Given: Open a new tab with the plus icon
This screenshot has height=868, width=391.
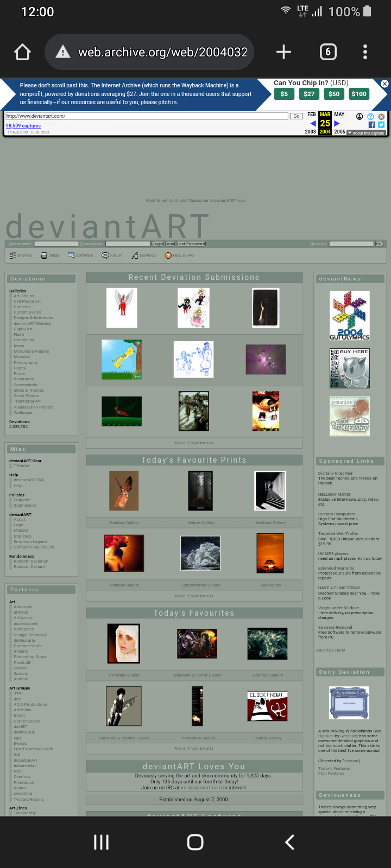Looking at the screenshot, I should click(x=283, y=52).
